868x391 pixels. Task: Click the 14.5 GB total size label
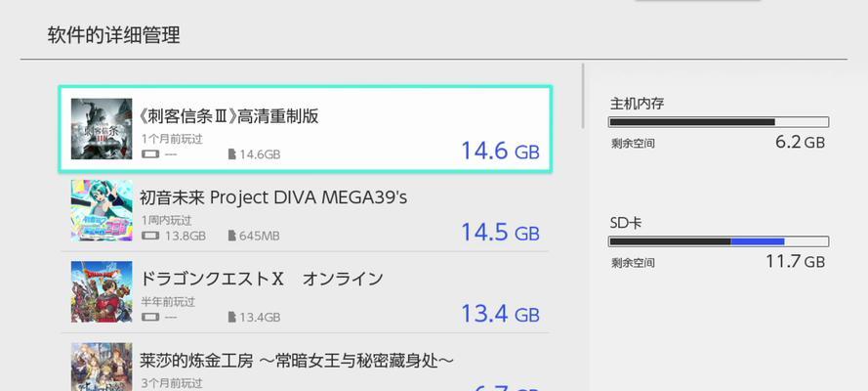click(500, 232)
